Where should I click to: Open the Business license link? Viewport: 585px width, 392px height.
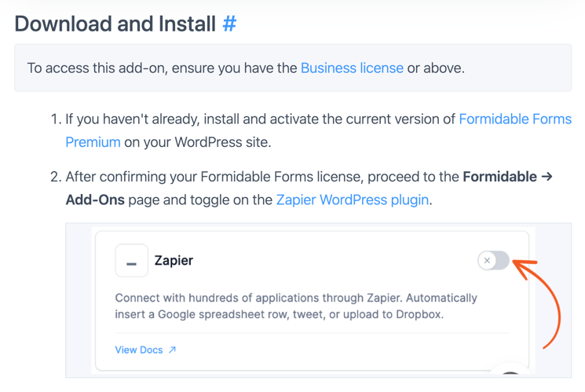point(352,68)
